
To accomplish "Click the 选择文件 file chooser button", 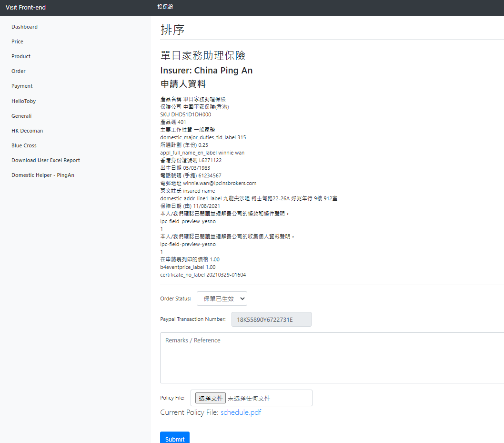I will (x=211, y=398).
